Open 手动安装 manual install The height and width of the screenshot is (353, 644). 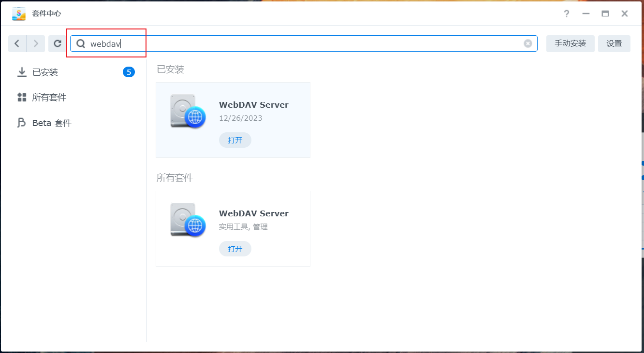tap(571, 43)
